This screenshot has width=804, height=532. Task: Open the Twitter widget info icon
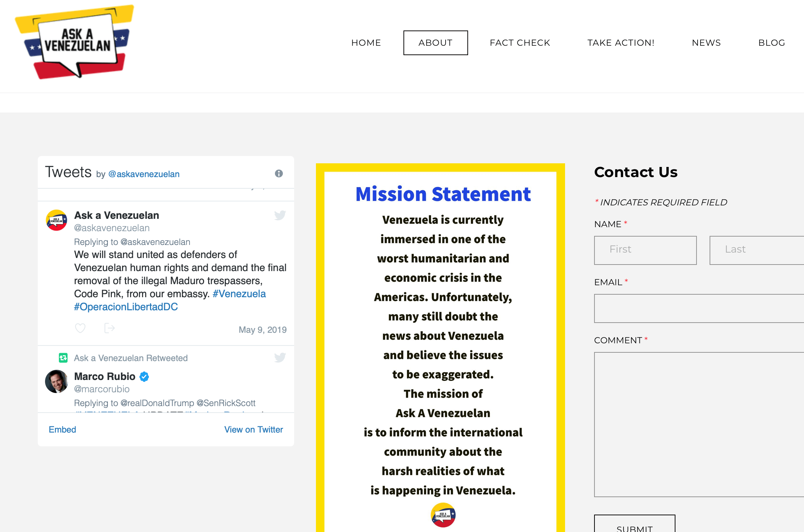279,173
